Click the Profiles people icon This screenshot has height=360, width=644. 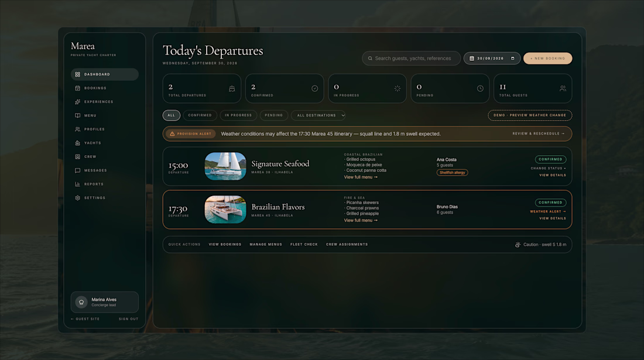tap(78, 129)
